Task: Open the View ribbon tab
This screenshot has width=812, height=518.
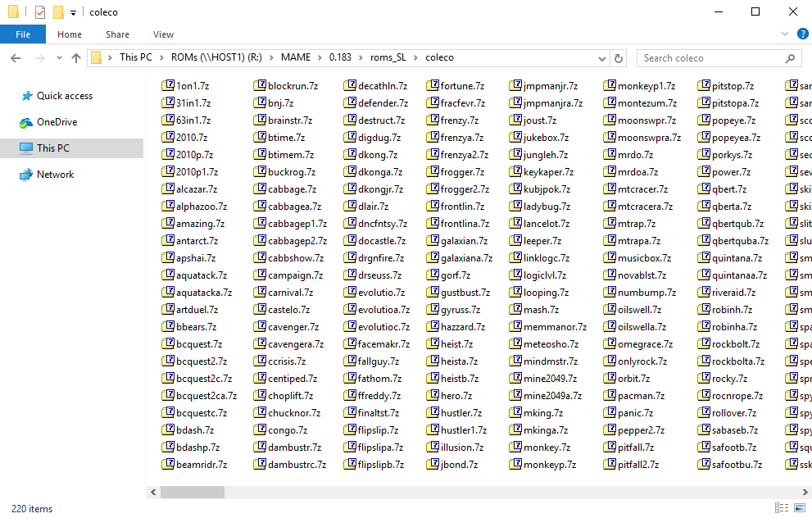Action: [x=163, y=34]
